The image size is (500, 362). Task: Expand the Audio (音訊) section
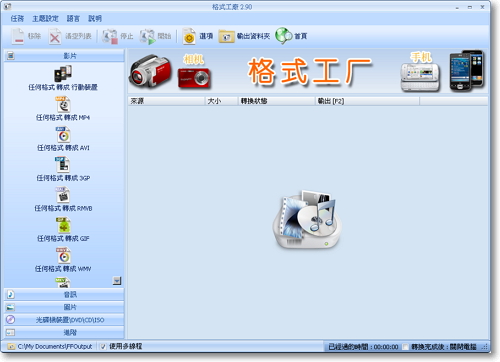tap(64, 294)
